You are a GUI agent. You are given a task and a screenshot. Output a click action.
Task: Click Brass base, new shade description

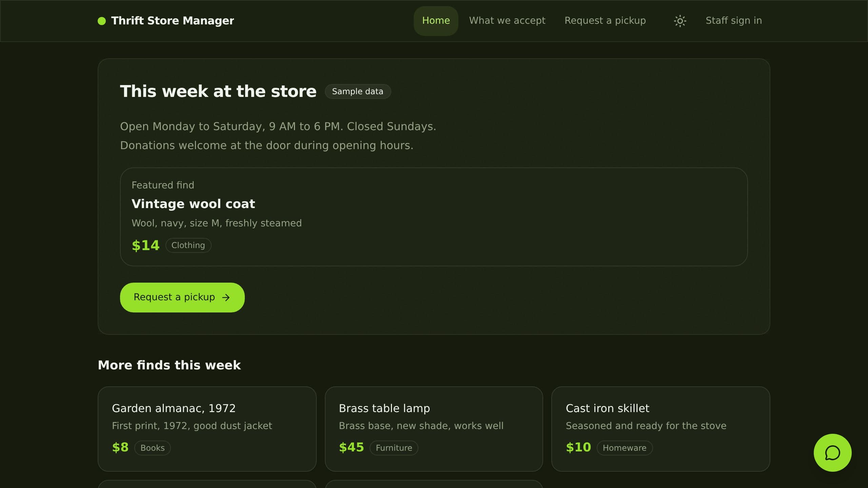421,426
